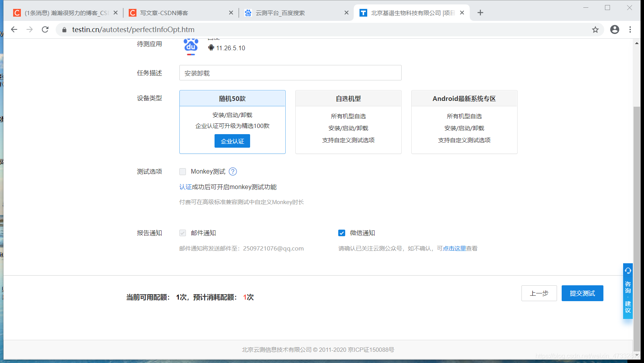The width and height of the screenshot is (644, 363).
Task: Click the browser back arrow
Action: coord(14,29)
